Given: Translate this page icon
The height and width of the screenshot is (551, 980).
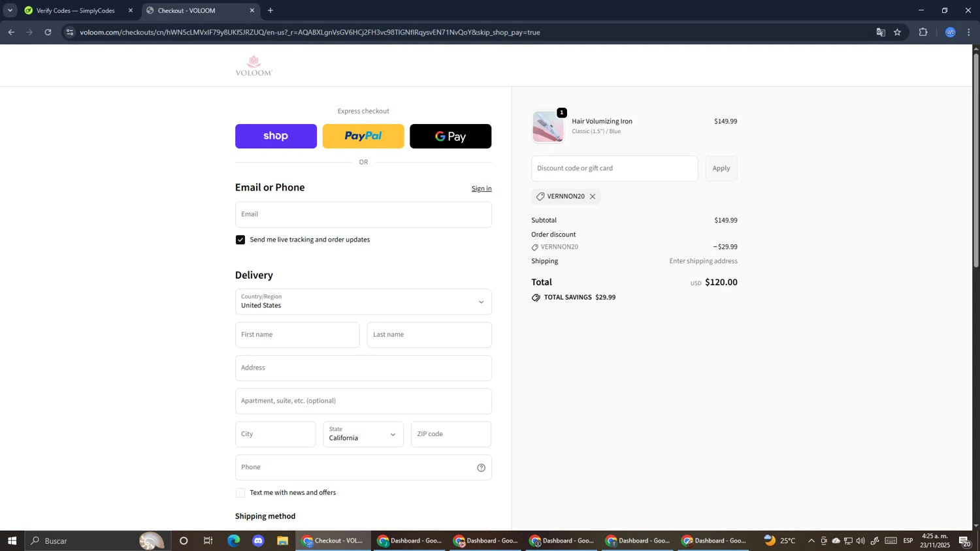Looking at the screenshot, I should [881, 32].
